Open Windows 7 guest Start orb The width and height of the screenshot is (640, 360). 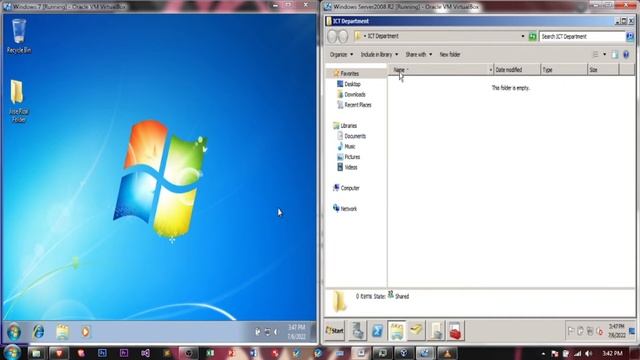tap(13, 332)
